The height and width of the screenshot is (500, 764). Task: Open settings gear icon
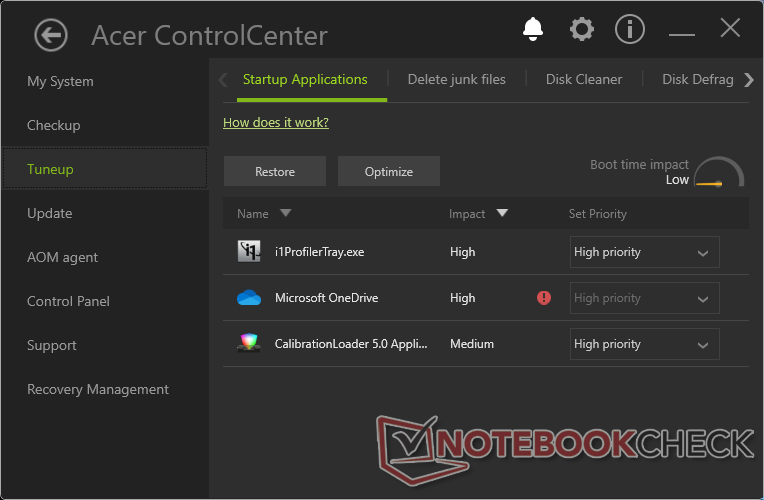(582, 29)
